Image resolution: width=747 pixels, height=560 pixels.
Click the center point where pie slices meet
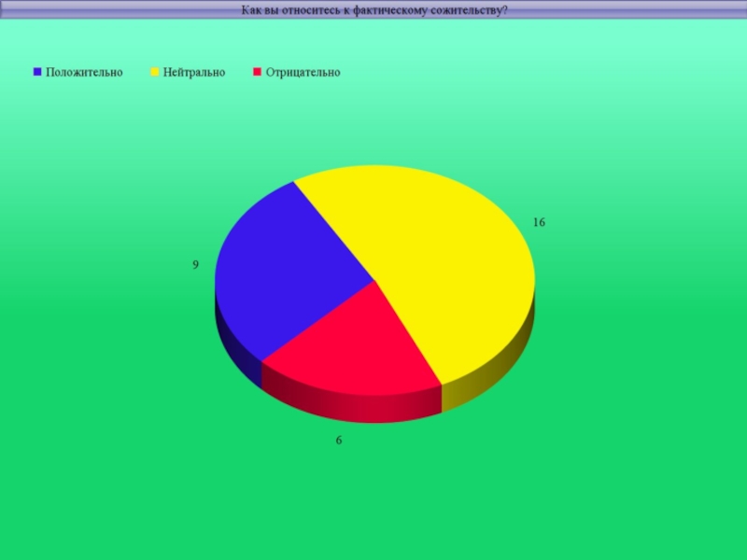375,280
